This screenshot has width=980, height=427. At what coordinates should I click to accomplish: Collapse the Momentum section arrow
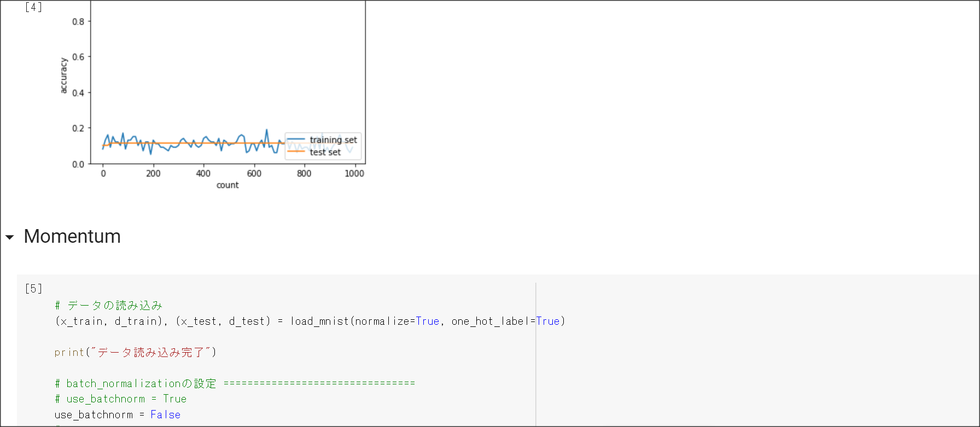tap(9, 237)
